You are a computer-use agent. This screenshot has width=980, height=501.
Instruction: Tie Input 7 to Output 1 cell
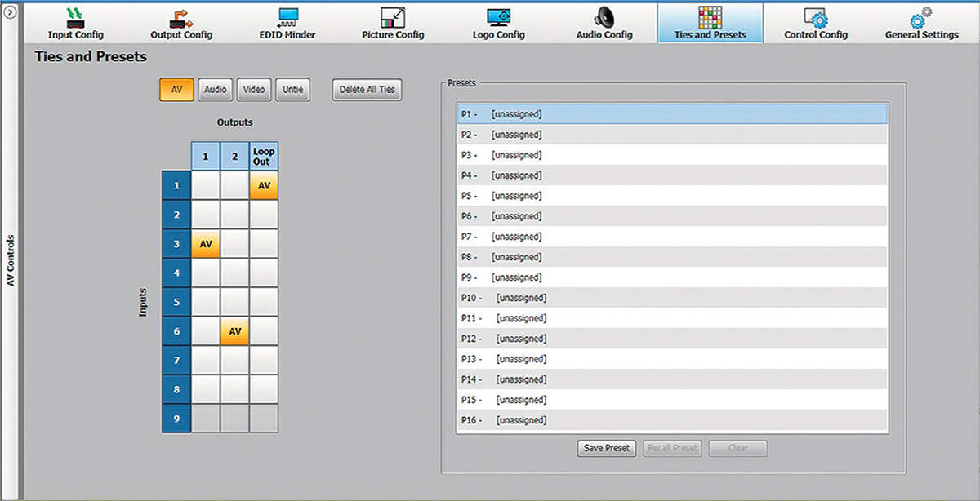click(206, 360)
